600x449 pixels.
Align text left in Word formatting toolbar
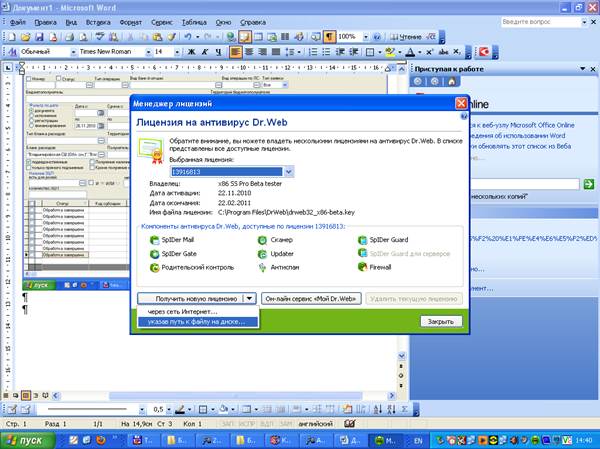pyautogui.click(x=235, y=52)
